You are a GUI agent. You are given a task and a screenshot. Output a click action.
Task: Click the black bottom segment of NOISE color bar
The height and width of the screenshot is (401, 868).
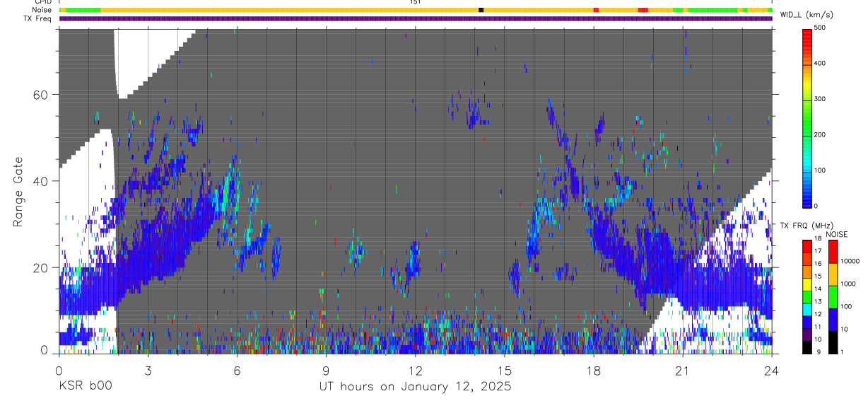[833, 343]
